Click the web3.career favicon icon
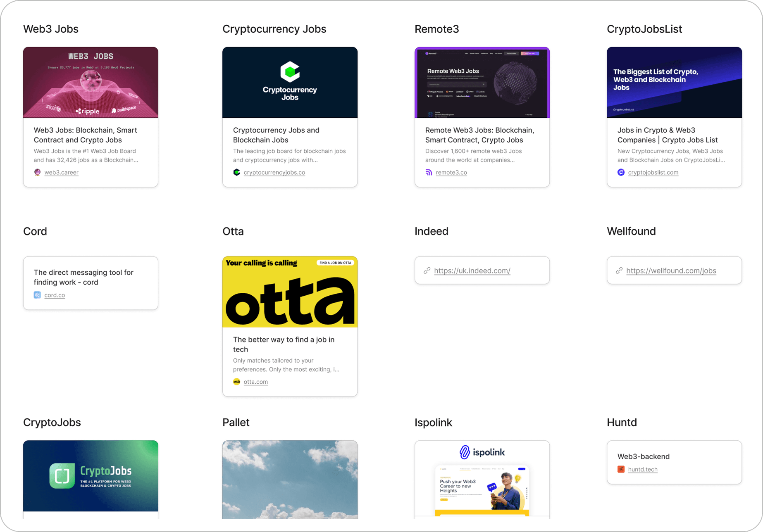Viewport: 763px width, 532px height. click(37, 172)
